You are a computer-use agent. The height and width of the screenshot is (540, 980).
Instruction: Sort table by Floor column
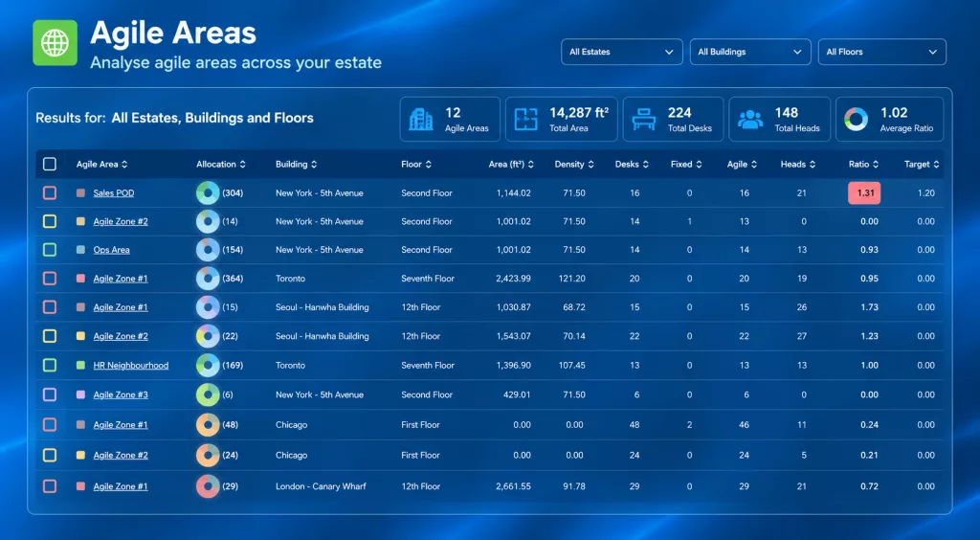coord(416,165)
